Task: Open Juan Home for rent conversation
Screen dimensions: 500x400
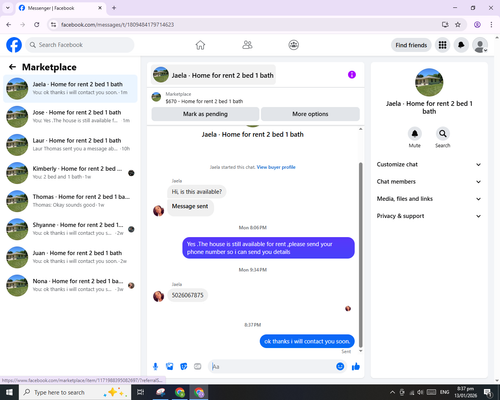Action: click(x=70, y=257)
